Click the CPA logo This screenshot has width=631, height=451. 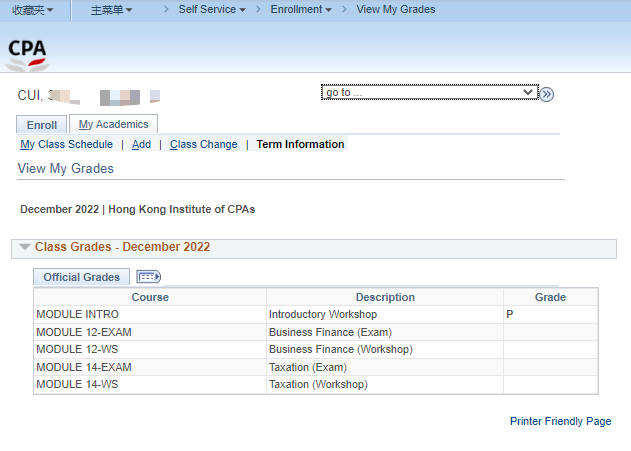[27, 55]
